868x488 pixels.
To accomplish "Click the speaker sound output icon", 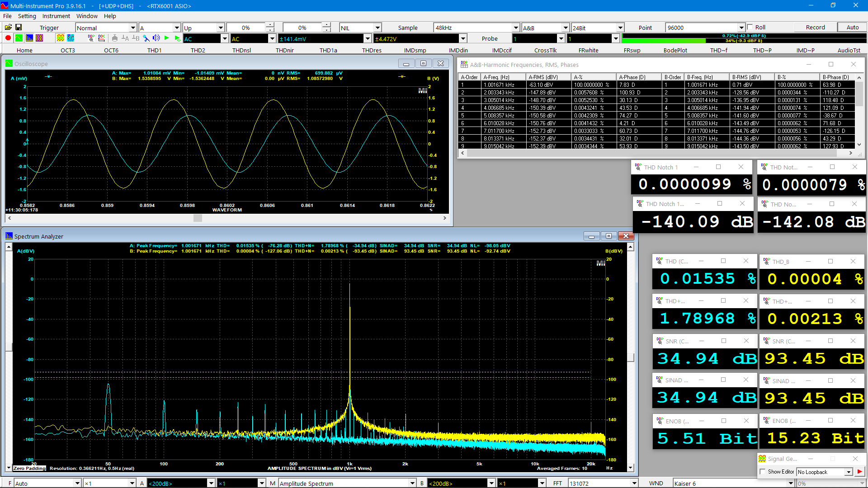I will pos(156,38).
